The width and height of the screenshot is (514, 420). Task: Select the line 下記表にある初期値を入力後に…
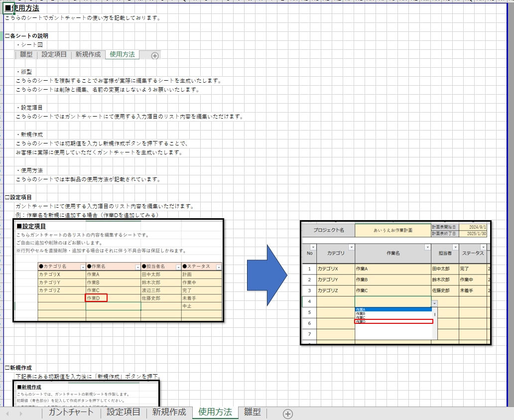[x=88, y=377]
